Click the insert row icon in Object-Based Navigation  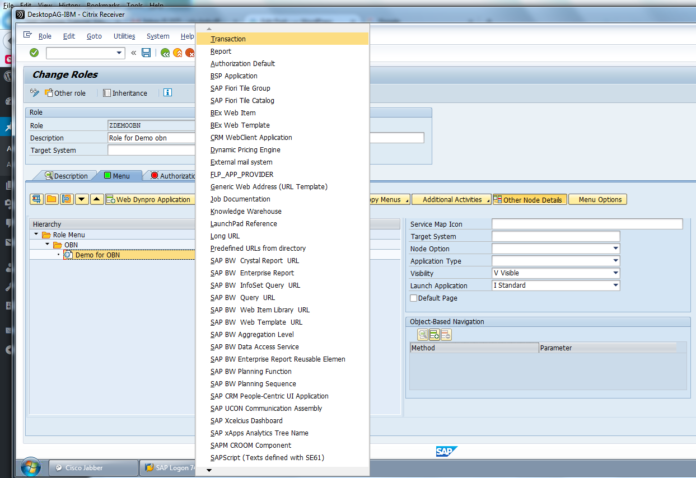435,335
